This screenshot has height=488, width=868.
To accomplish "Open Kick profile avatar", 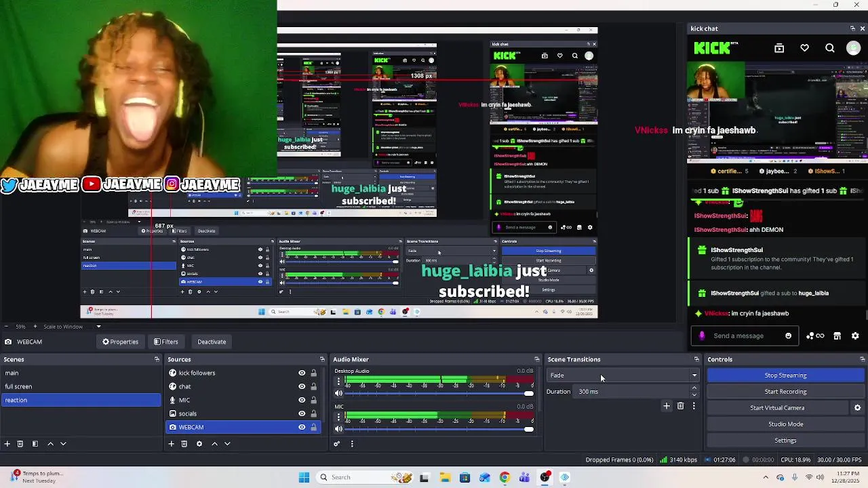I will 854,48.
